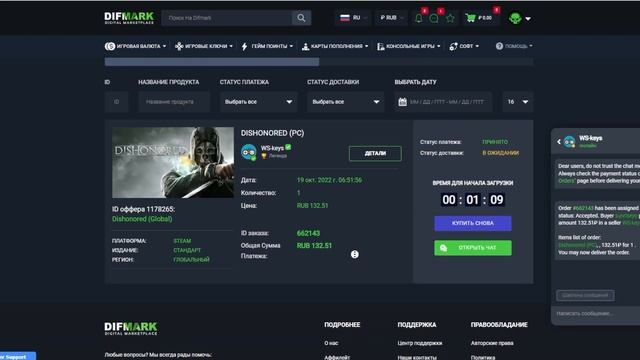Image resolution: width=640 pixels, height=360 pixels.
Task: Open the delivery status dropdown
Action: pos(346,102)
